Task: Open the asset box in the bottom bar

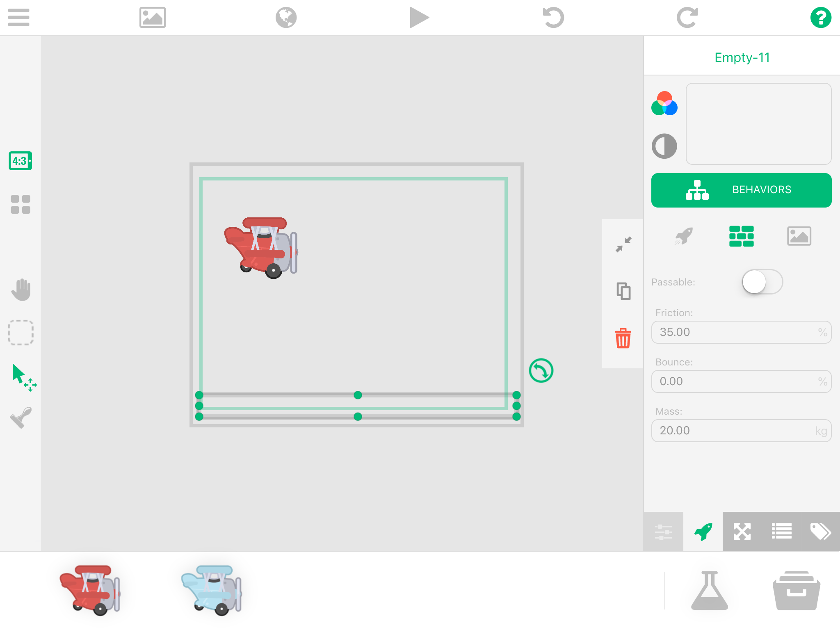Action: click(x=796, y=590)
